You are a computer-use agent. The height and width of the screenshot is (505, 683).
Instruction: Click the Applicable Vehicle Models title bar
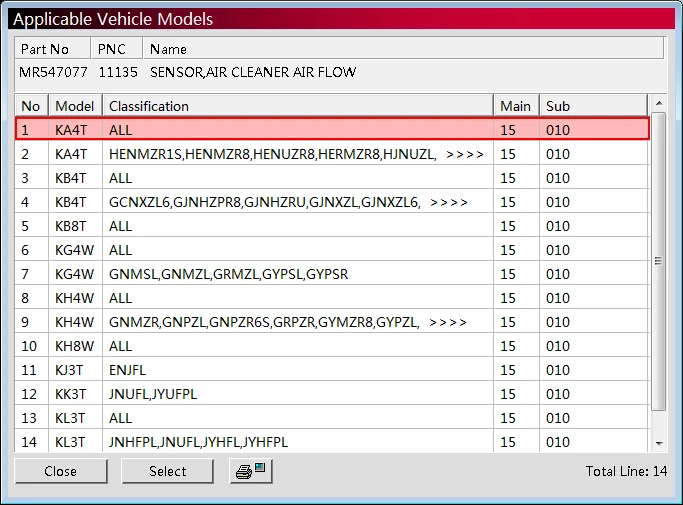coord(342,19)
